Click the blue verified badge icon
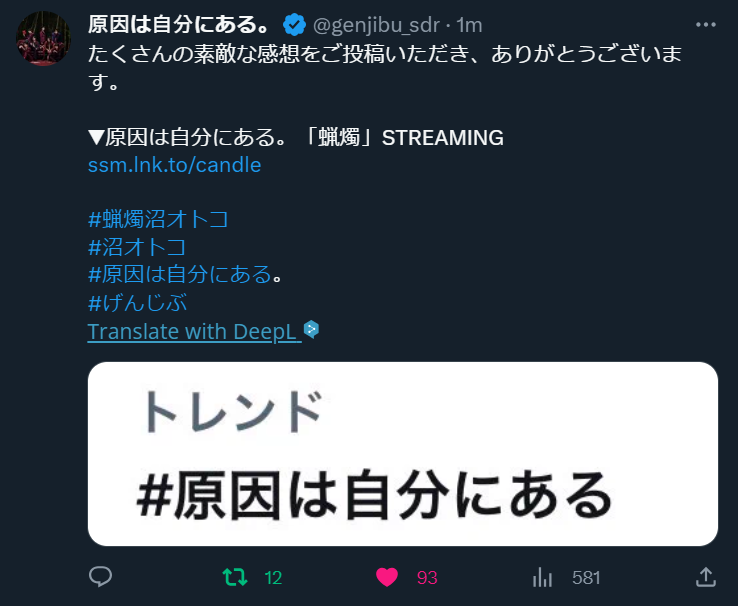738x606 pixels. tap(295, 25)
